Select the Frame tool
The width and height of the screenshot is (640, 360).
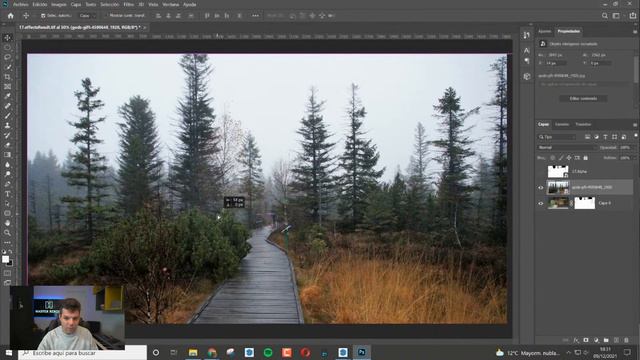click(x=7, y=87)
